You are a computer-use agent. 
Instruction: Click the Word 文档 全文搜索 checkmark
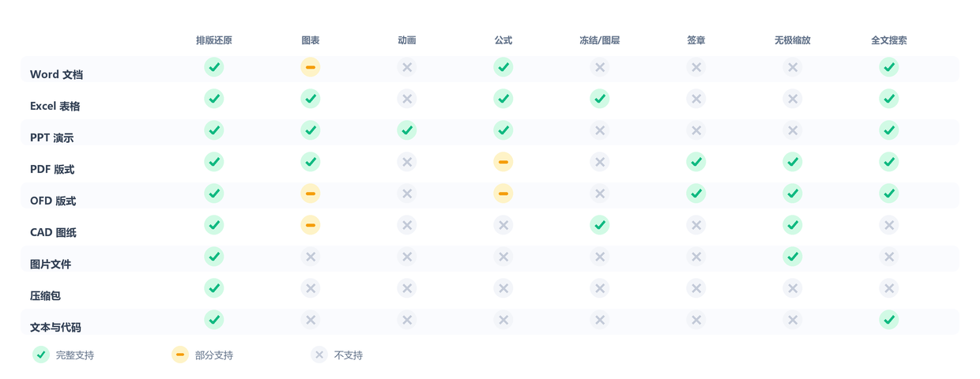tap(889, 67)
